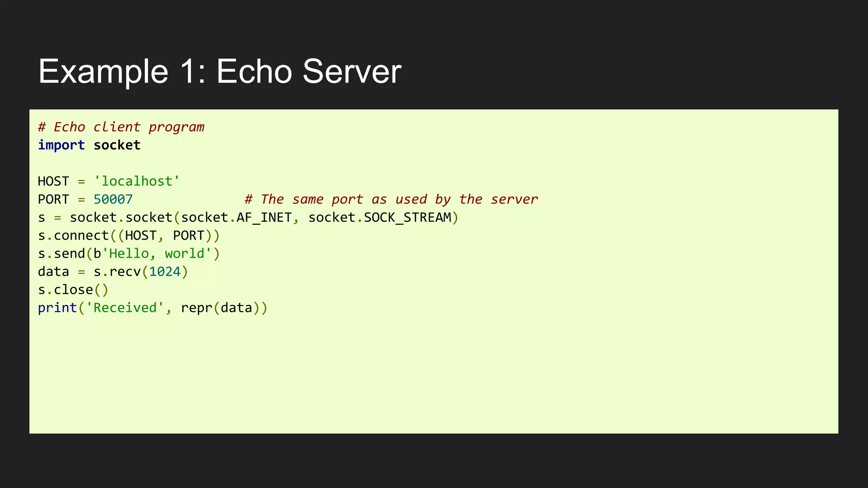The image size is (868, 488).
Task: Select the 'Hello, world' bytes string
Action: click(156, 254)
